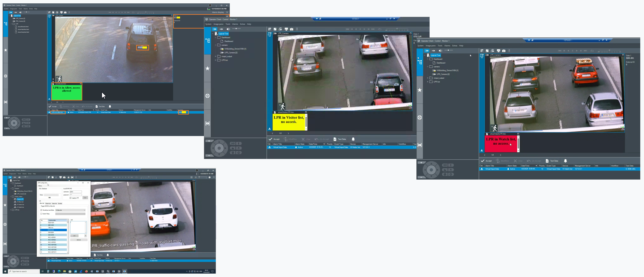Viewport: 644px width, 277px height.
Task: Take snapshot with camera icon in Visitor list window
Action: point(292,29)
